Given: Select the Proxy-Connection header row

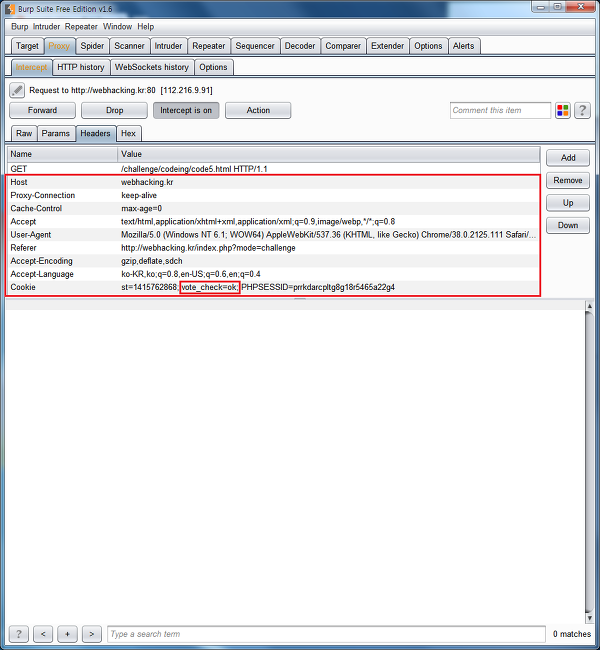Looking at the screenshot, I should pyautogui.click(x=274, y=195).
